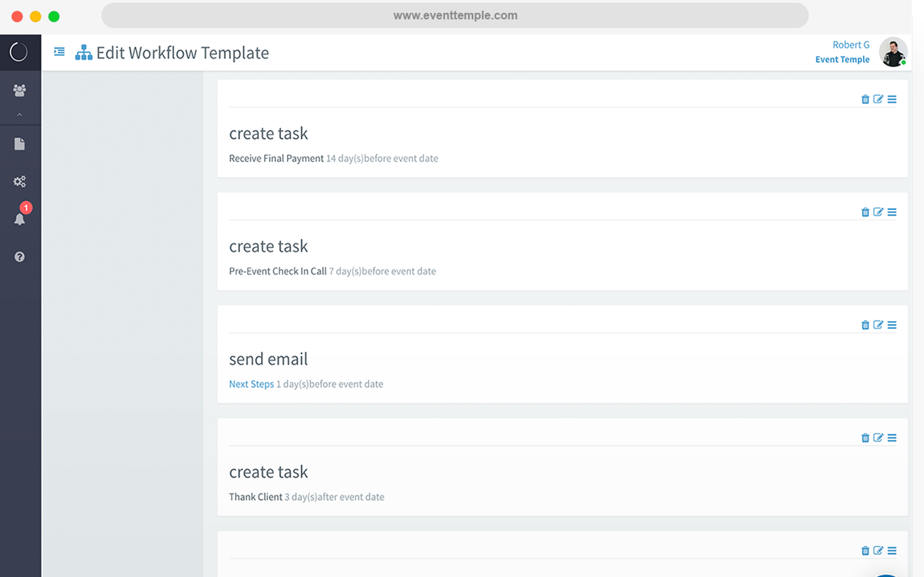Open the Next Steps email link
Screen dimensions: 924x577
coord(251,384)
